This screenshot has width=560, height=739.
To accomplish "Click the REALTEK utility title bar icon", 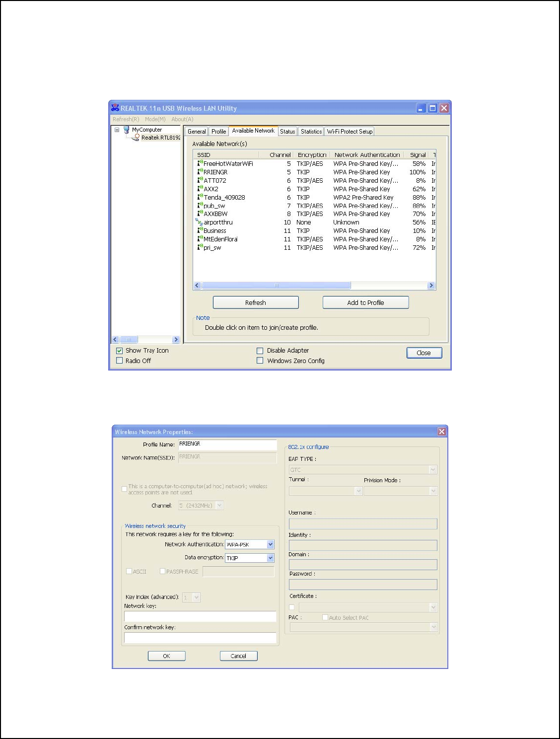I will (115, 108).
